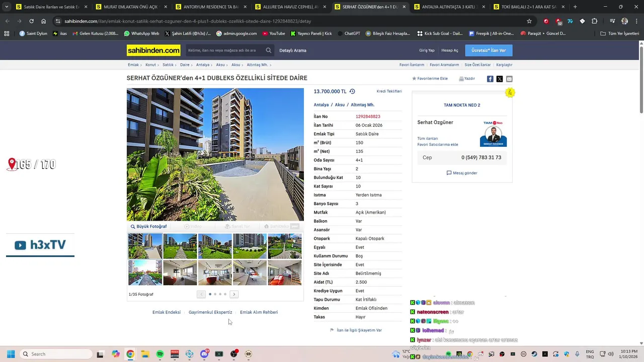The height and width of the screenshot is (362, 644).
Task: Click Hesap Aç sign up link
Action: coord(450,50)
